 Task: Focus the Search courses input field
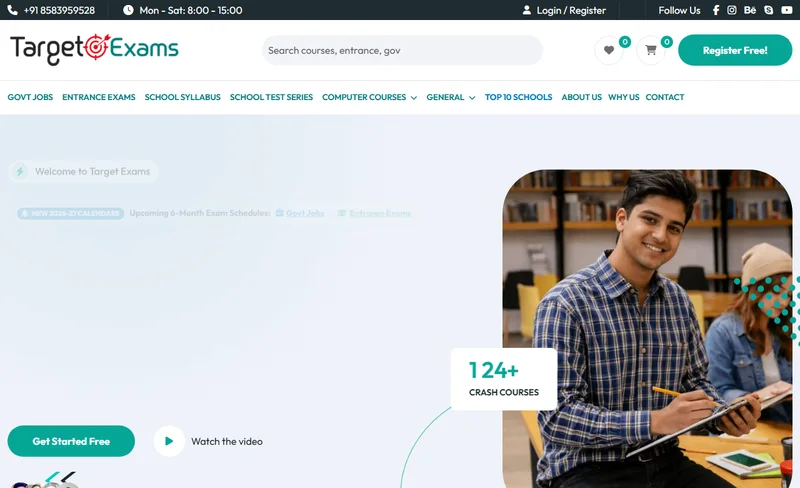pyautogui.click(x=402, y=50)
